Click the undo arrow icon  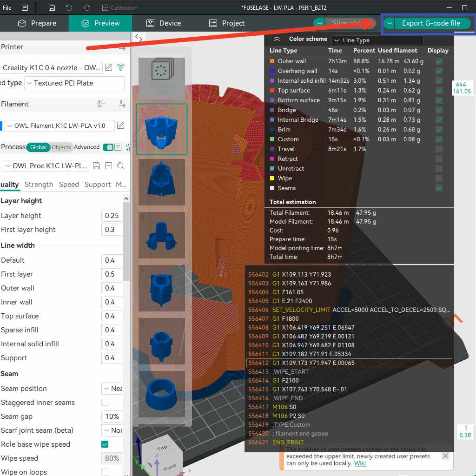point(69,8)
